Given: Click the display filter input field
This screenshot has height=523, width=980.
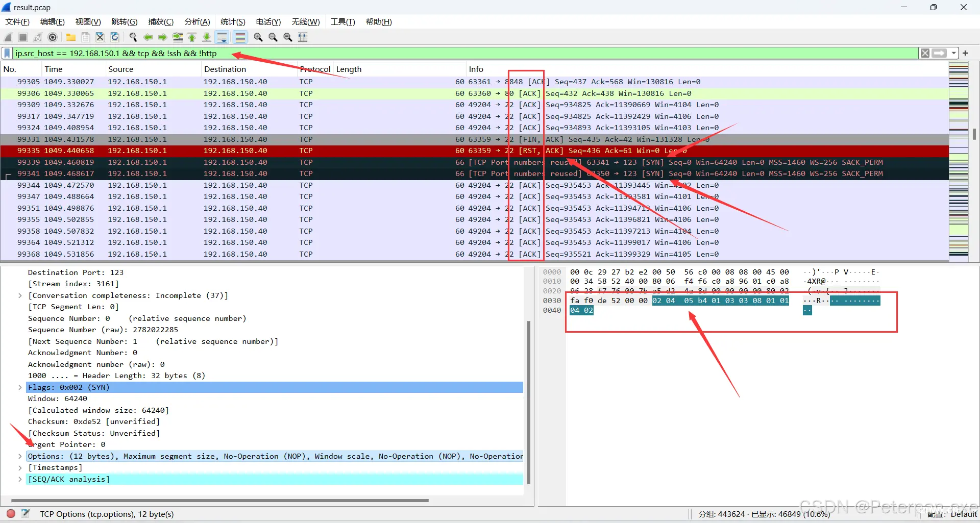Looking at the screenshot, I should [464, 53].
